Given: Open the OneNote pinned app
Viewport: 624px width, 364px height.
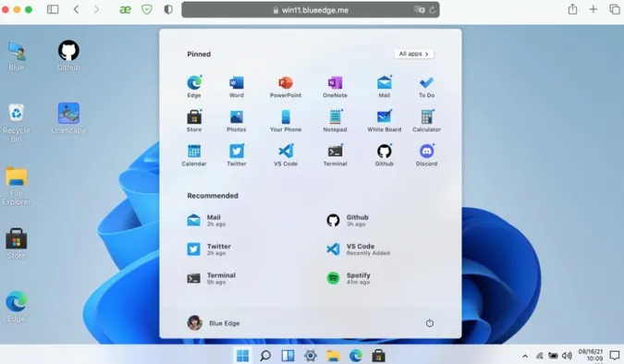Looking at the screenshot, I should pyautogui.click(x=335, y=86).
